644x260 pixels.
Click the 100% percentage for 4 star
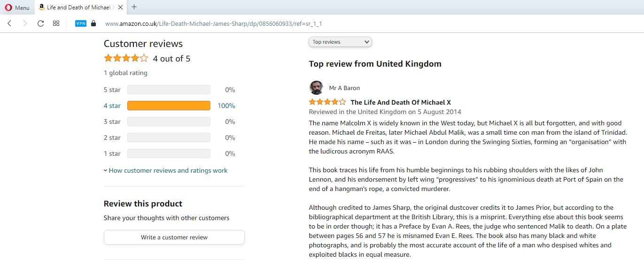[226, 106]
